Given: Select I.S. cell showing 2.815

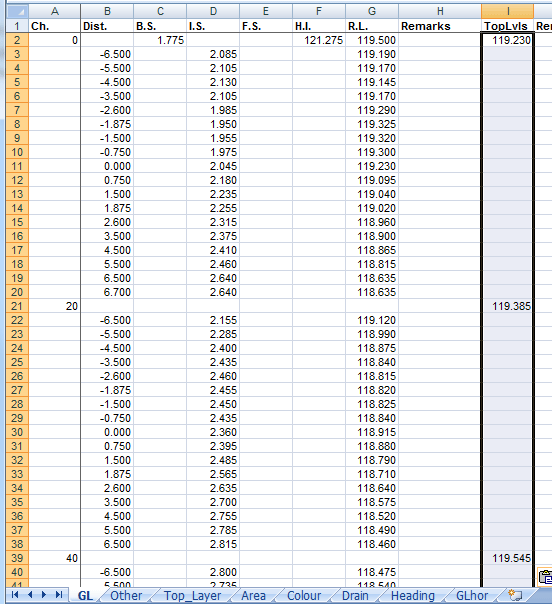Looking at the screenshot, I should pos(213,544).
